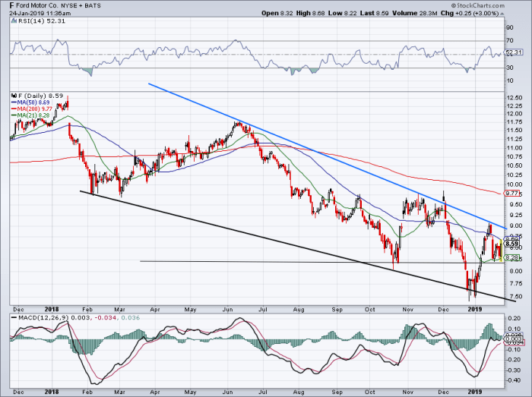Click the 2019 label under the MACD panel
The height and width of the screenshot is (397, 532).
(x=475, y=392)
